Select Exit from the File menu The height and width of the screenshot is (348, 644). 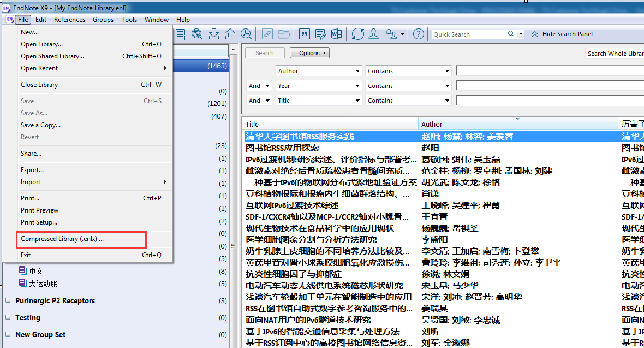[87, 255]
